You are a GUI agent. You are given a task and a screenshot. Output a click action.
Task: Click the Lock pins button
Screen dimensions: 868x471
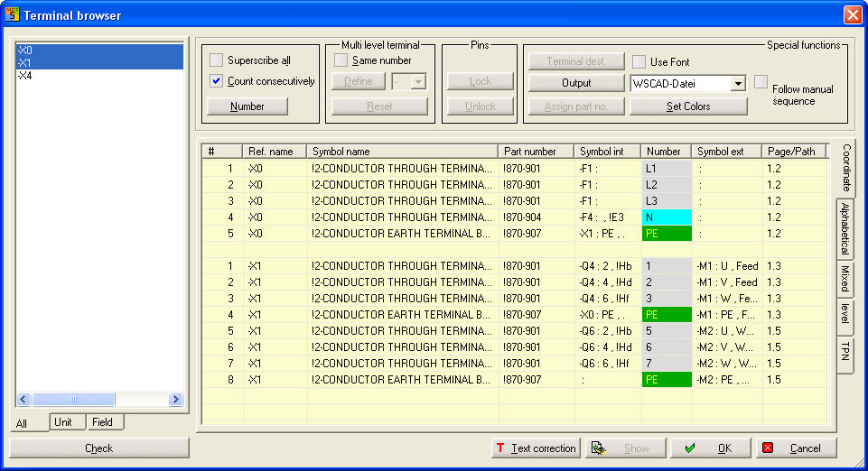pyautogui.click(x=480, y=81)
